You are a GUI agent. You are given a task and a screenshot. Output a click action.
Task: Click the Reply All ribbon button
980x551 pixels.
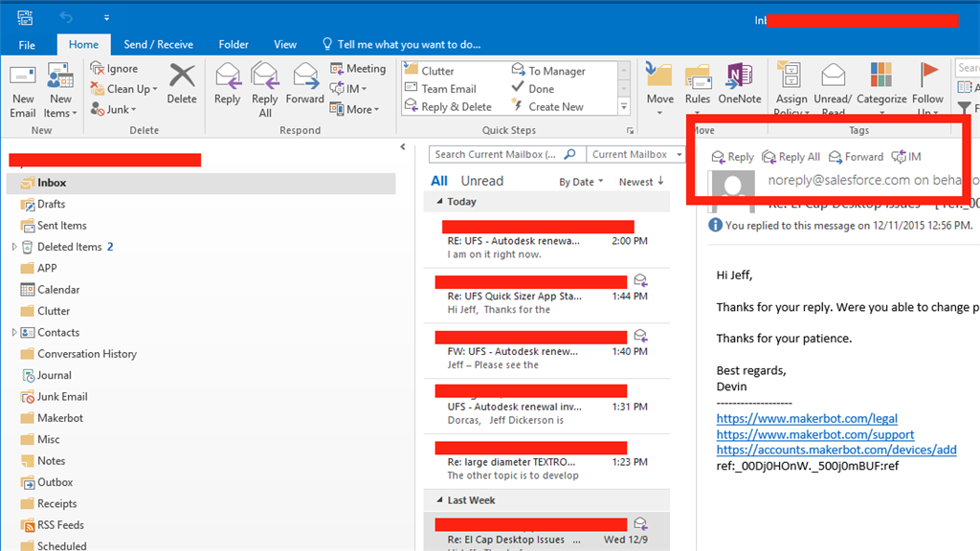[265, 91]
